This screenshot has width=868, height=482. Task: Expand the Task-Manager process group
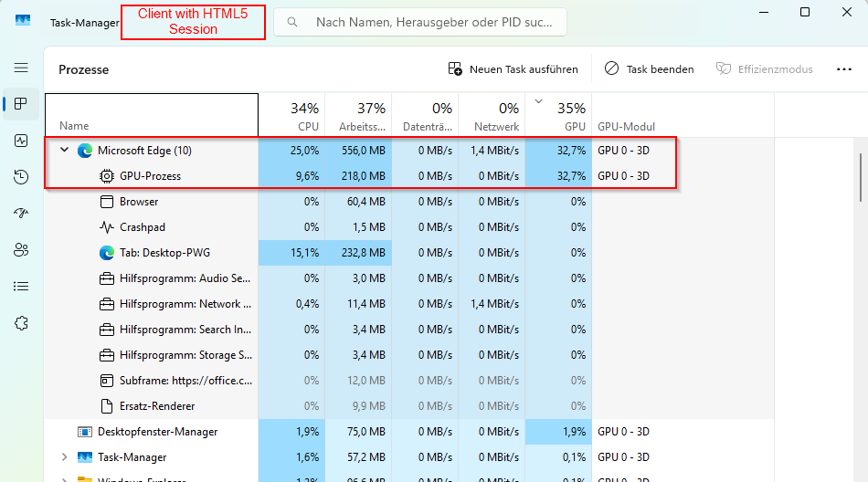click(64, 457)
